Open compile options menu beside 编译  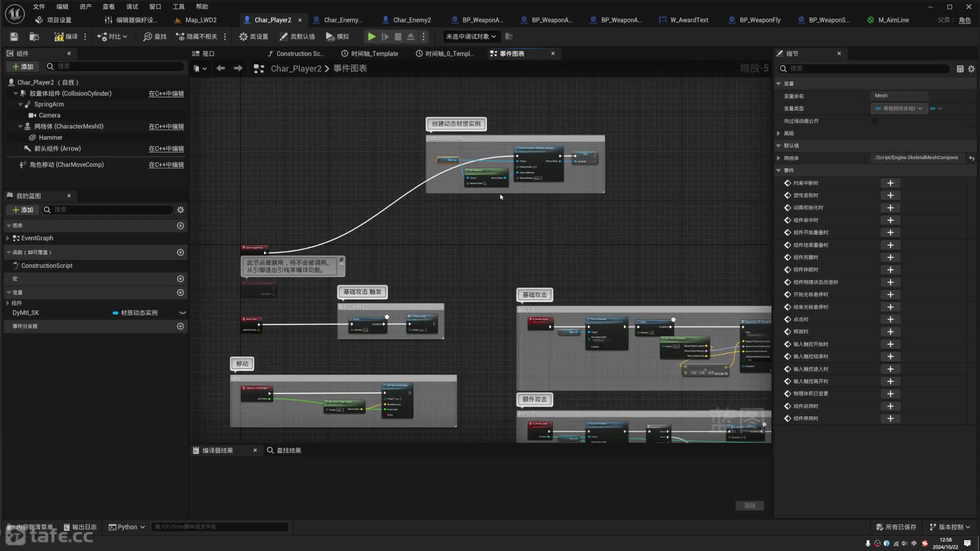click(x=85, y=36)
